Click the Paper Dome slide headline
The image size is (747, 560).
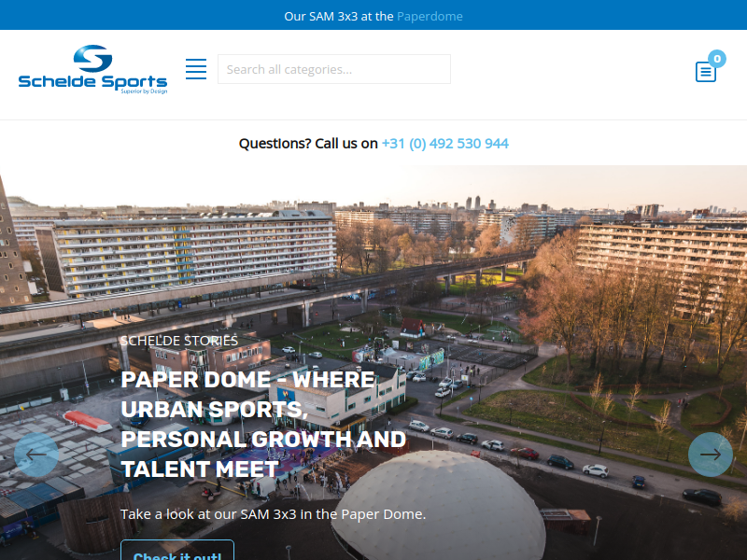[x=263, y=425]
